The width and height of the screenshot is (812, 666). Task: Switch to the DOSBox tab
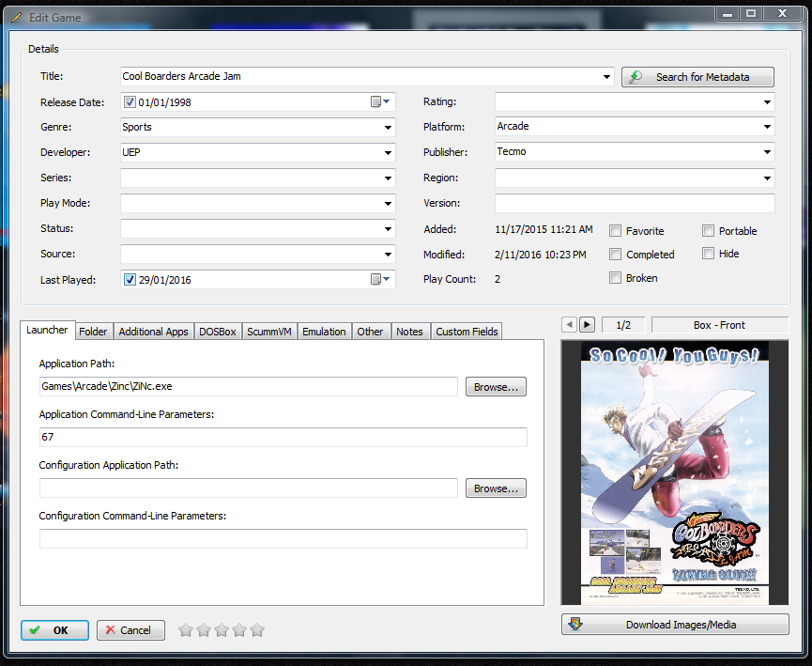[218, 332]
